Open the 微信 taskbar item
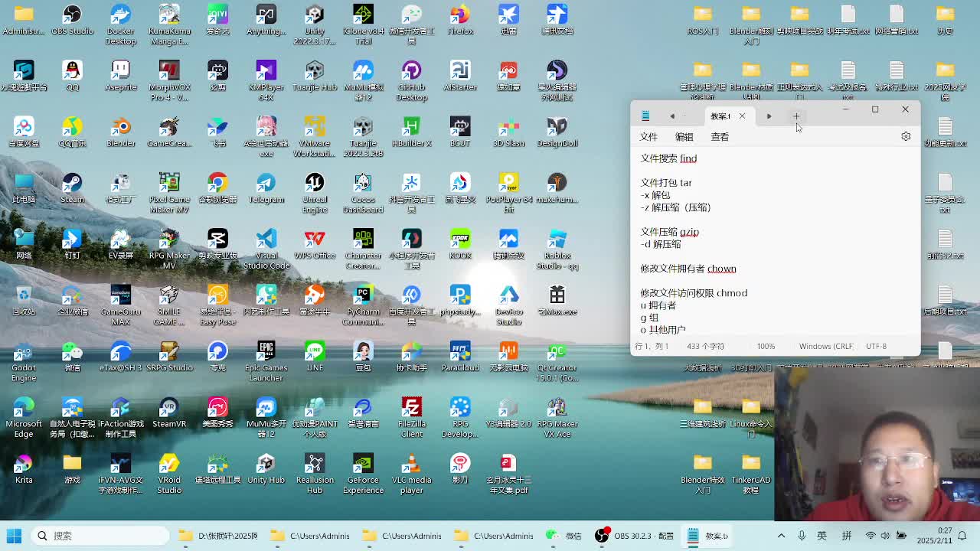Image resolution: width=980 pixels, height=551 pixels. pos(564,536)
